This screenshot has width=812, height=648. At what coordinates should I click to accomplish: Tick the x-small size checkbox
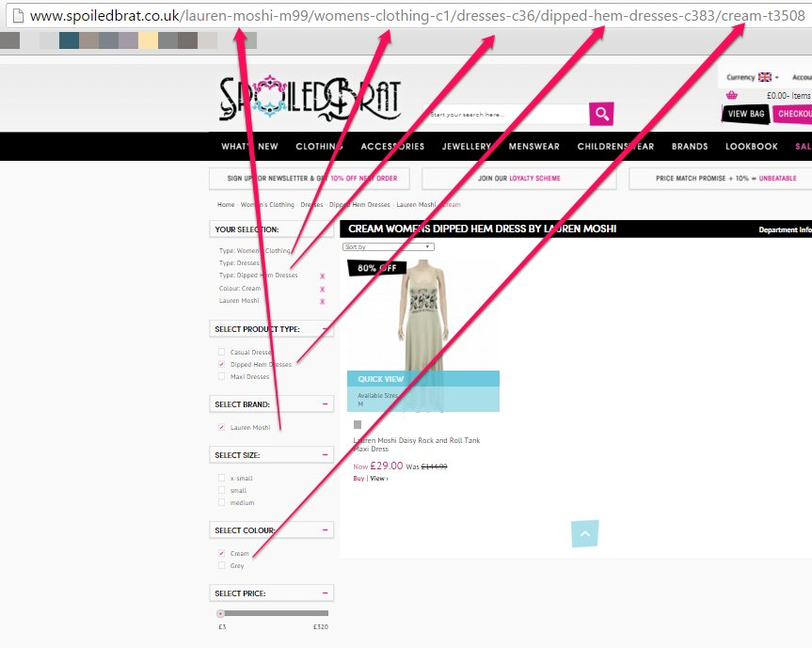222,478
